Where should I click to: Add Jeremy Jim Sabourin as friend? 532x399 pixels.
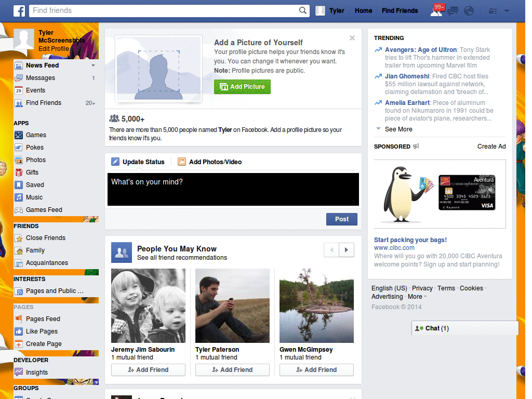148,370
